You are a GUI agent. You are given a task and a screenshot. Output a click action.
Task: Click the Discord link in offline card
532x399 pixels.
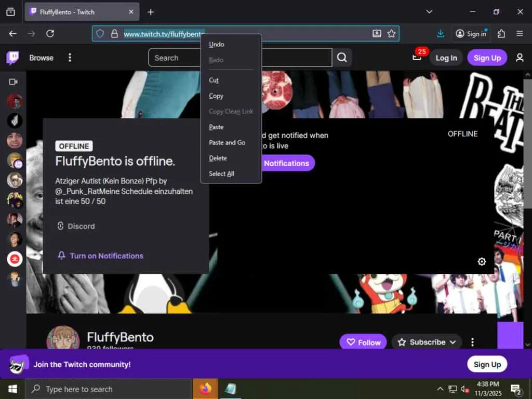(76, 227)
